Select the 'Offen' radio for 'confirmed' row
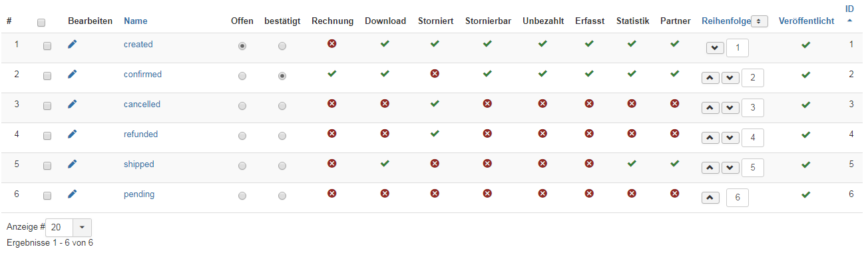 (242, 76)
